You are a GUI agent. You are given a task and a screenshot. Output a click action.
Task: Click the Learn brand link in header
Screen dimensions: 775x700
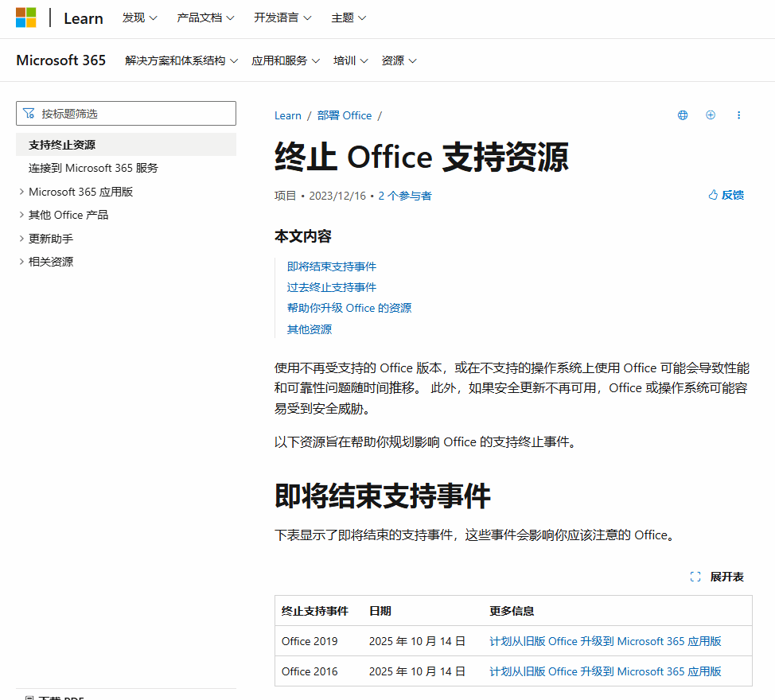[x=83, y=18]
